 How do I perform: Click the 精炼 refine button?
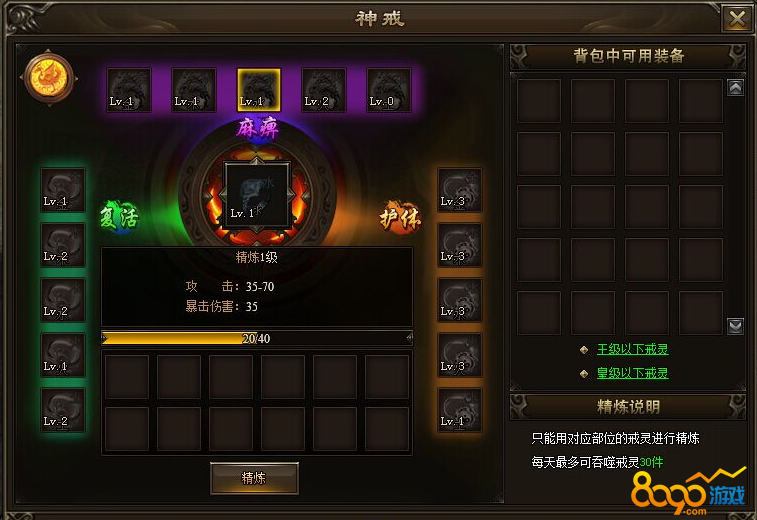[x=254, y=478]
